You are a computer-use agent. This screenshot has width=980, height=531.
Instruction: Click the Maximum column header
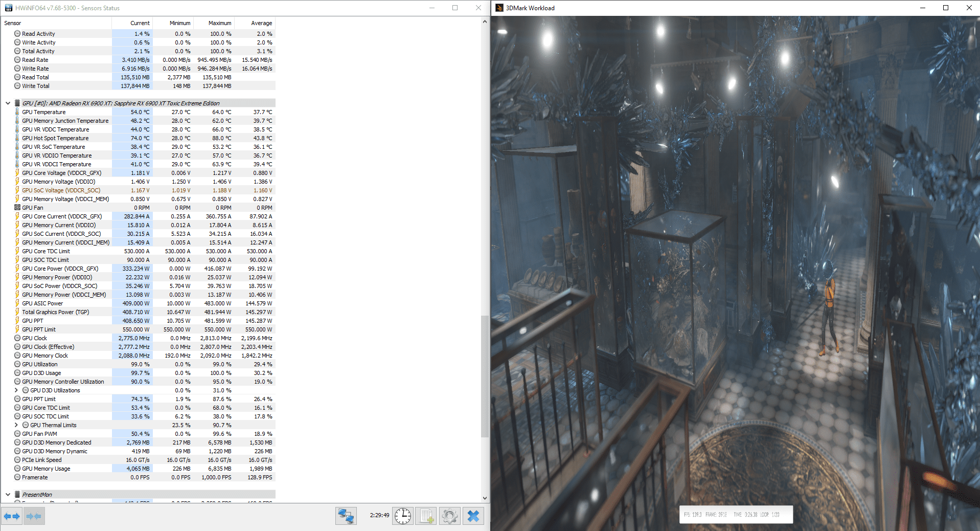click(214, 23)
